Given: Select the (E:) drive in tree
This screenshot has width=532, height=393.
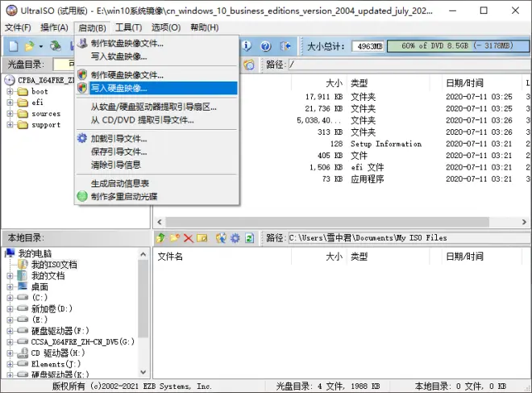Looking at the screenshot, I should coord(39,320).
